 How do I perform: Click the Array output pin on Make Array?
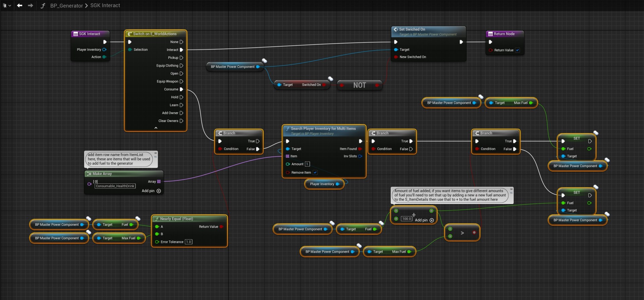coord(159,182)
